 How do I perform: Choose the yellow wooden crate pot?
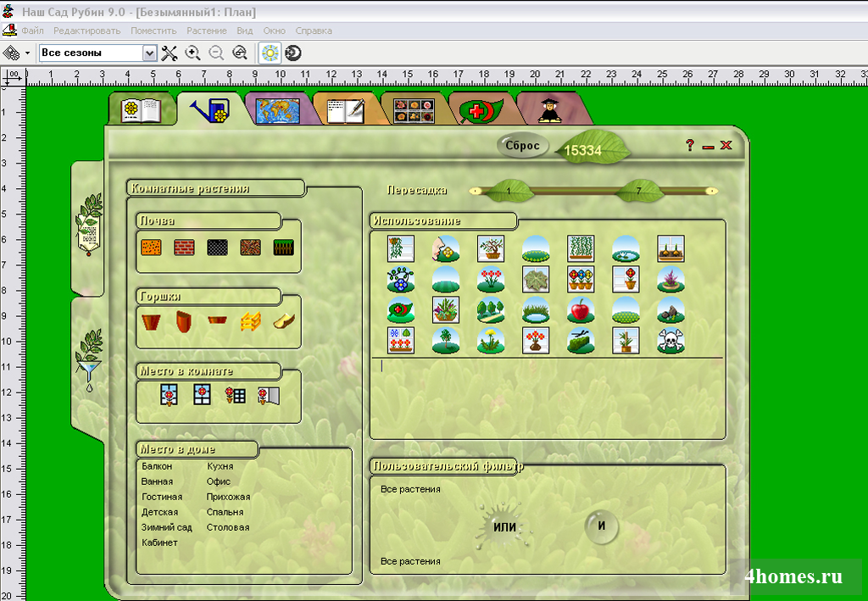click(251, 321)
